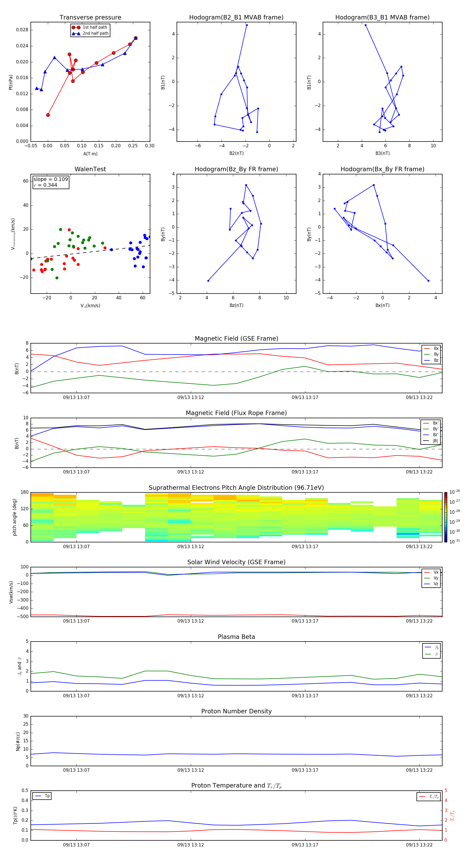Click the β_p legend entry in the Plasma Beta plot

pos(431,647)
